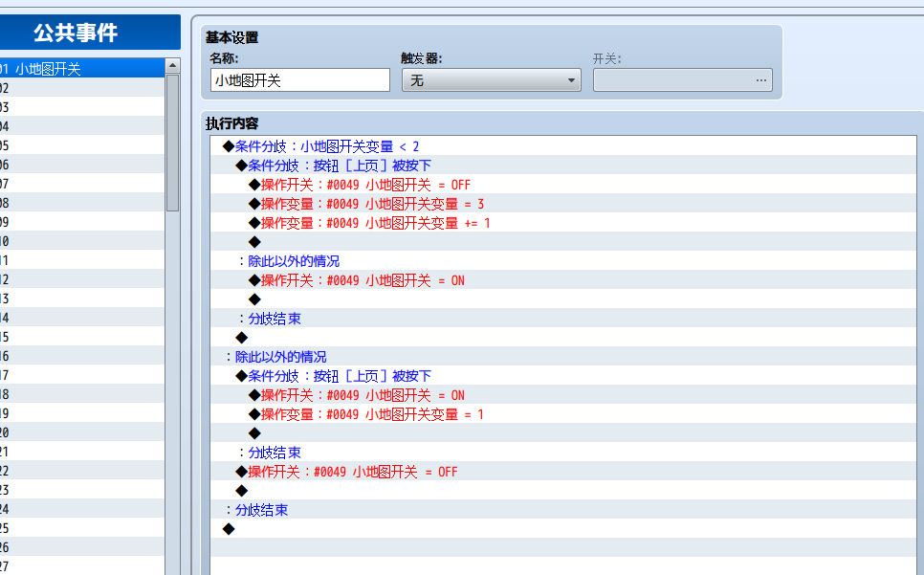This screenshot has width=924, height=575.
Task: Select the last 分歧结束 line at outermost indent
Action: click(562, 510)
